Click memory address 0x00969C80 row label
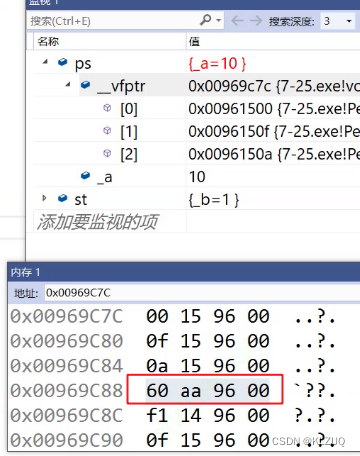Viewport: 360px width, 456px height. click(x=67, y=341)
